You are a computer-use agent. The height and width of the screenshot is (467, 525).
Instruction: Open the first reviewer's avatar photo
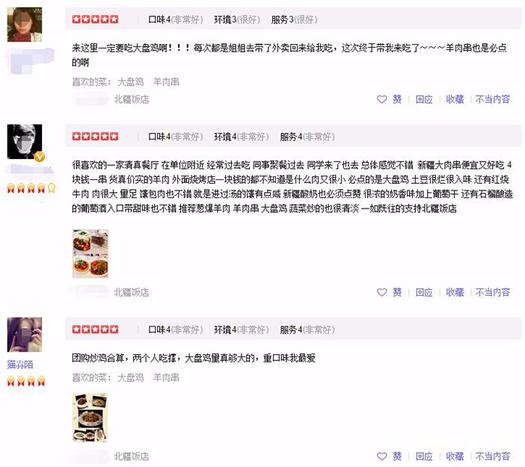25,24
